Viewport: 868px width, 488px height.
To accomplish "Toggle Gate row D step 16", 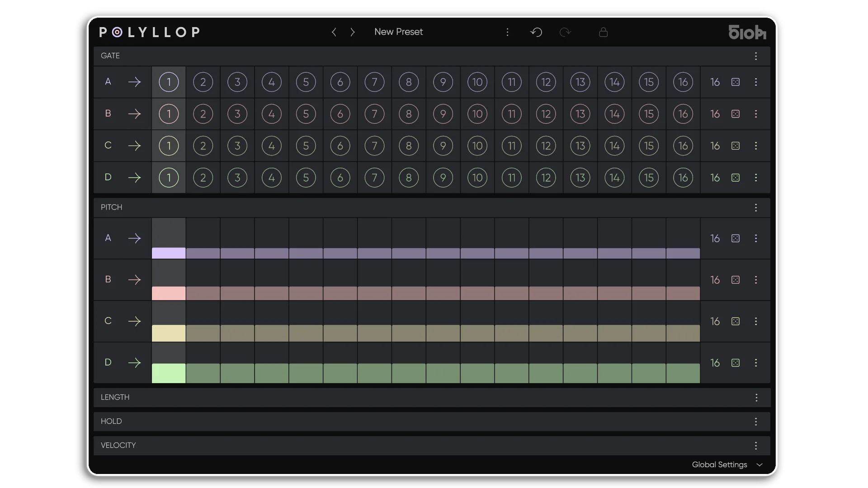I will [x=683, y=178].
